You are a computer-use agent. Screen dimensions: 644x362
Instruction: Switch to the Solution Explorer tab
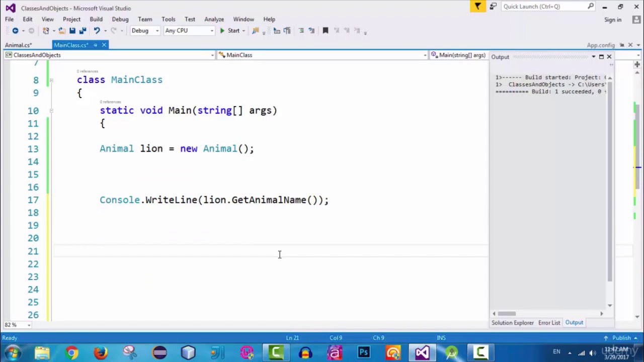[513, 323]
